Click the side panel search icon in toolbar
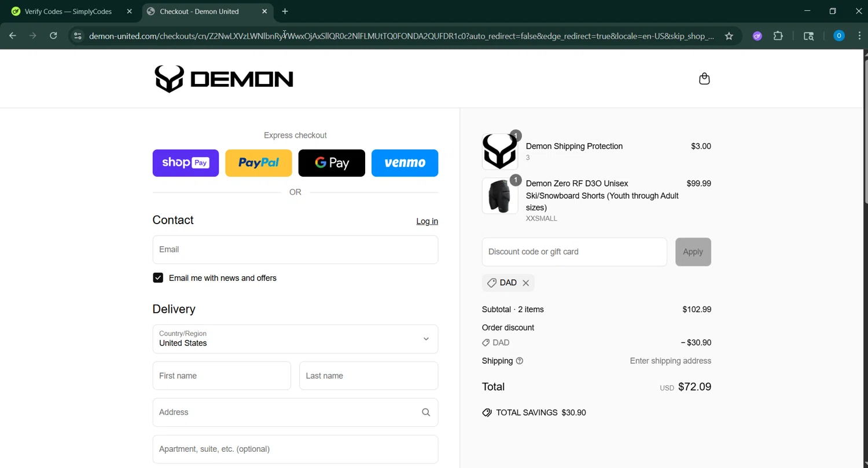Image resolution: width=868 pixels, height=468 pixels. 809,36
